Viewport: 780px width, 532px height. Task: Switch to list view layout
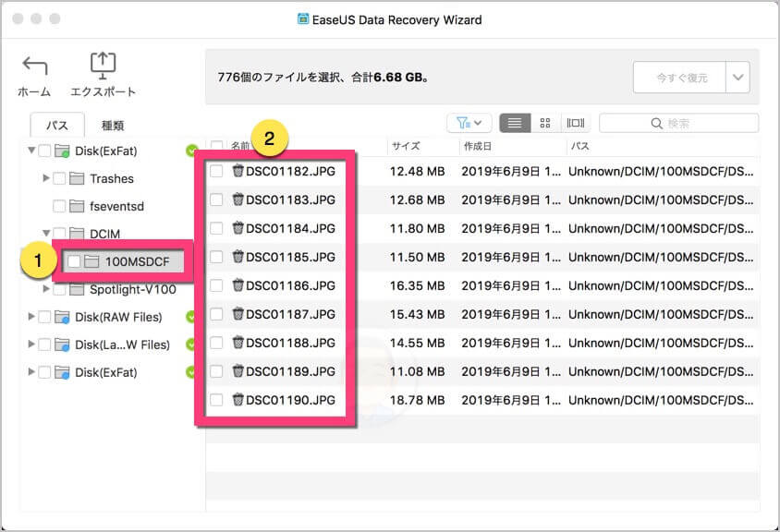tap(515, 123)
